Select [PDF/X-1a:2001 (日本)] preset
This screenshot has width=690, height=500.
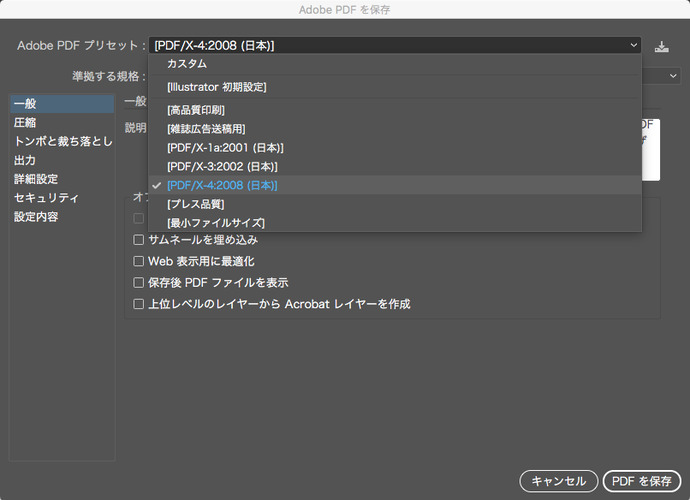coord(395,148)
